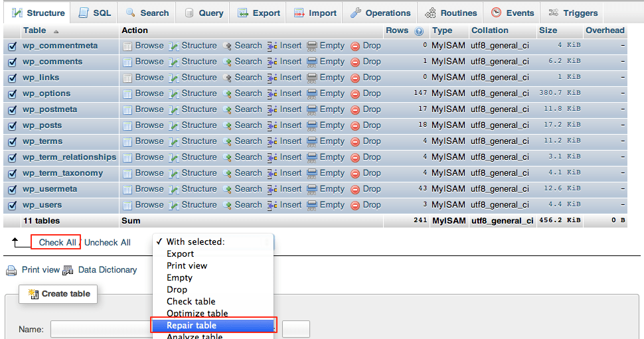The height and width of the screenshot is (339, 644).
Task: Click Structure icon in wp_usermeta row
Action: click(x=174, y=190)
